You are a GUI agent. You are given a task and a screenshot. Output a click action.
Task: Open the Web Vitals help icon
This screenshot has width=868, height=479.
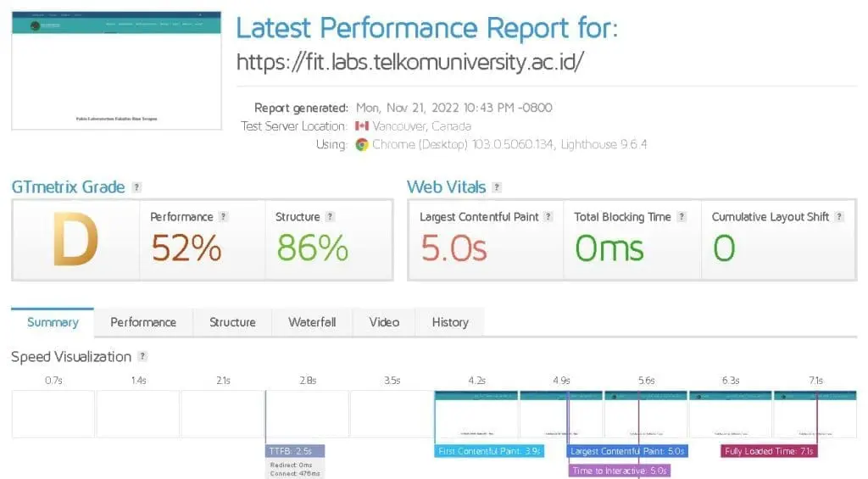pos(497,187)
